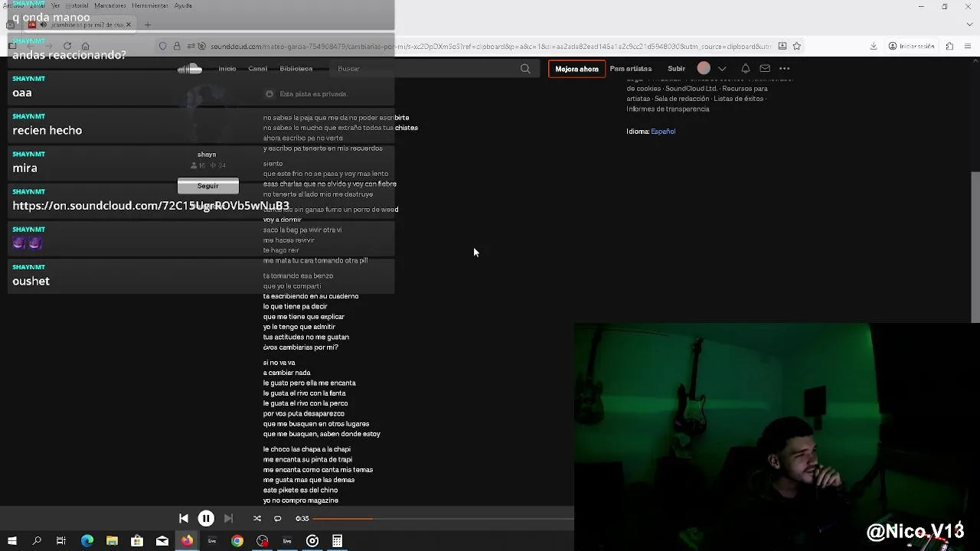Click the SoundCloud URL in the address bar
Viewport: 980px width, 551px height.
(x=490, y=46)
